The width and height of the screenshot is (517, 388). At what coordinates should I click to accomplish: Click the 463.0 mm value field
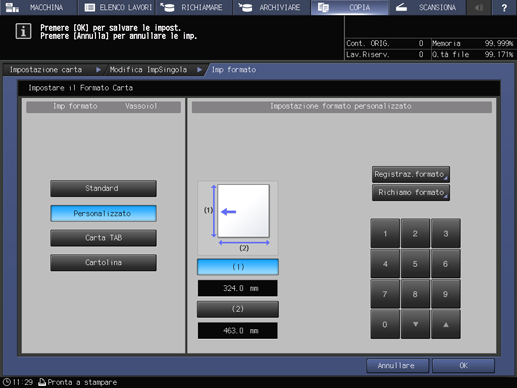click(x=238, y=331)
